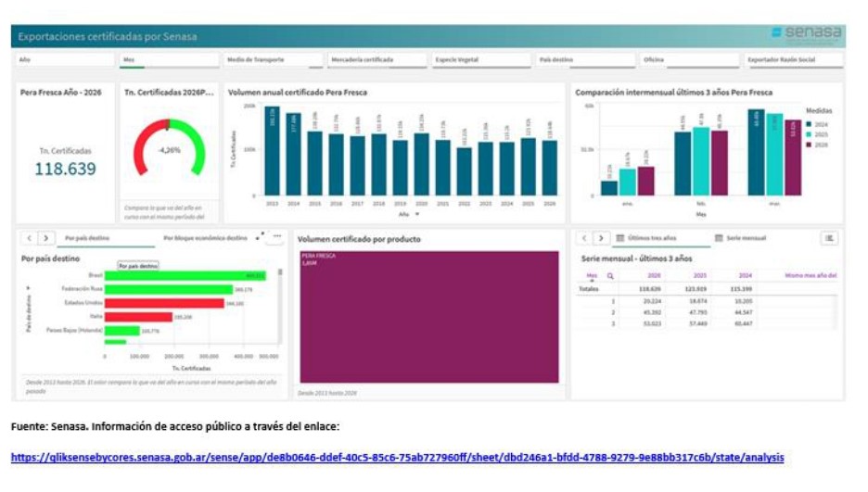Click previous arrow in monthly series panel
The image size is (868, 492).
tap(584, 238)
